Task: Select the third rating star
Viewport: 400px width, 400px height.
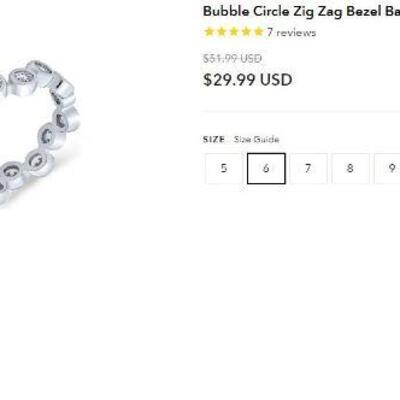Action: [x=234, y=32]
